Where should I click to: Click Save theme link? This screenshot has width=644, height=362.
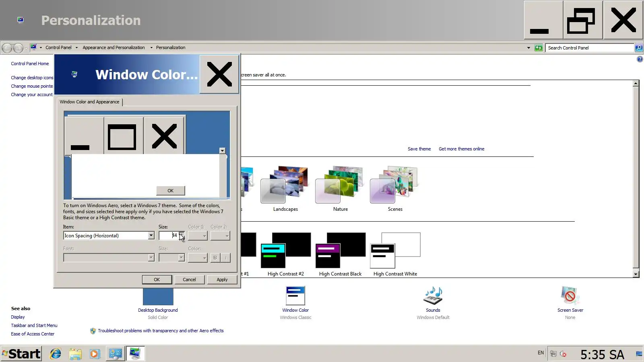[419, 149]
